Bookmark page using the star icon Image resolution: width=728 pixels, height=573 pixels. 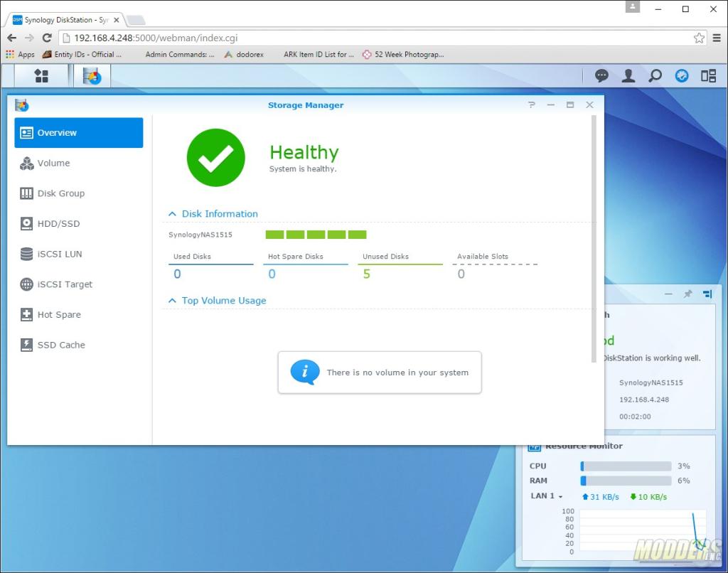[x=699, y=38]
